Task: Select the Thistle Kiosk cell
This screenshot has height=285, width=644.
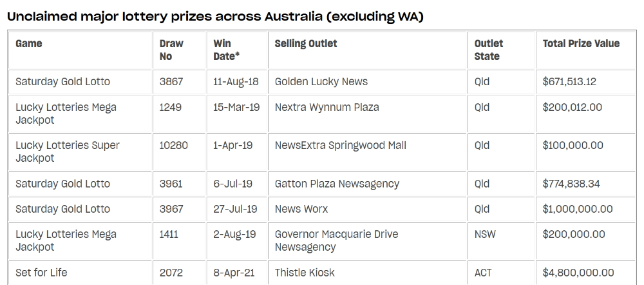Action: pyautogui.click(x=367, y=273)
